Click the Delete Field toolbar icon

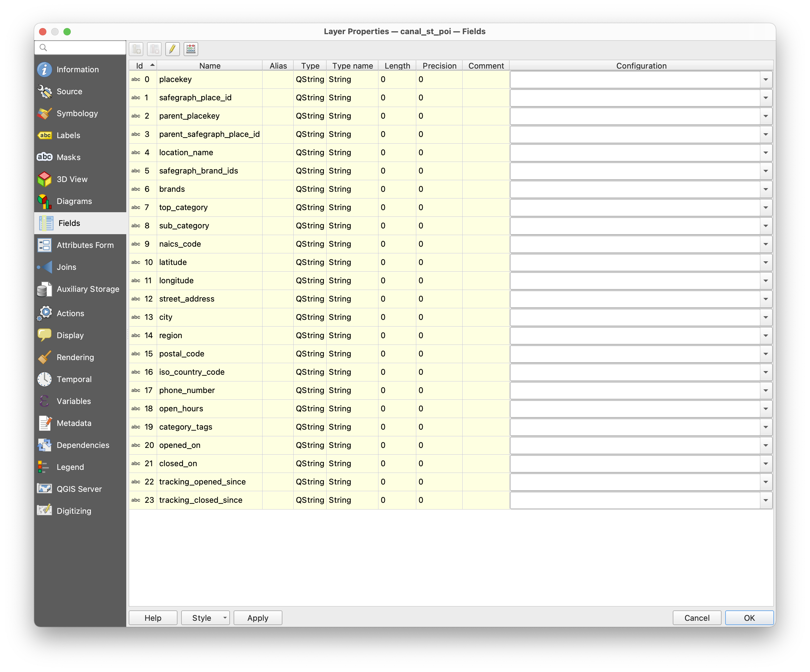[154, 49]
